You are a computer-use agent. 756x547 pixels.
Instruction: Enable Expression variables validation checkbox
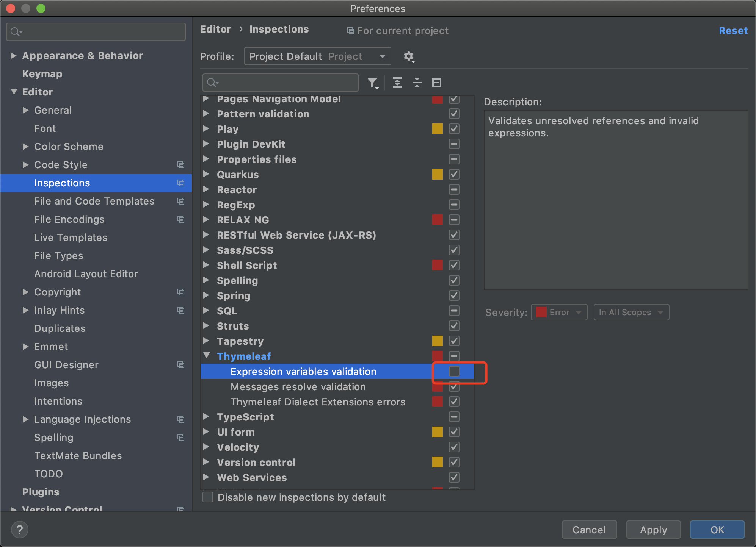[454, 371]
